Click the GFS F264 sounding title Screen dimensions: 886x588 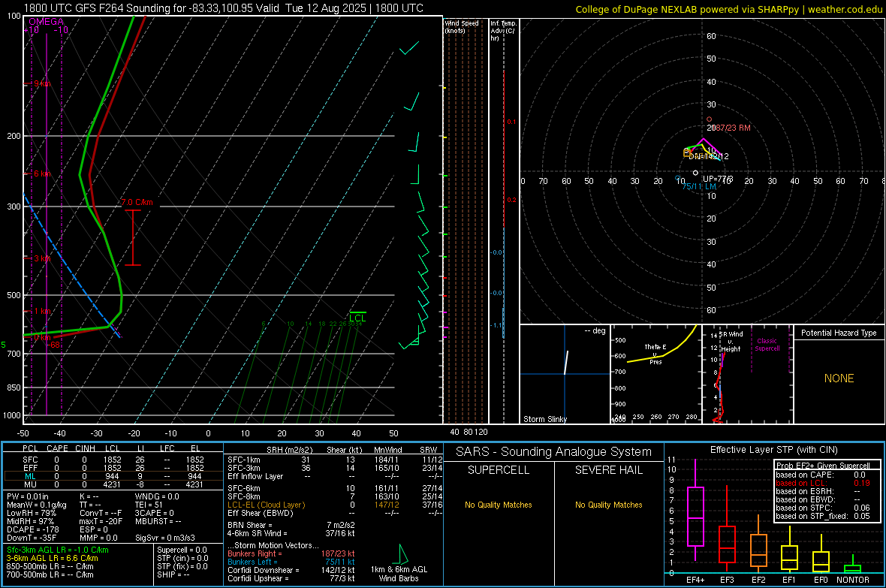coord(223,8)
